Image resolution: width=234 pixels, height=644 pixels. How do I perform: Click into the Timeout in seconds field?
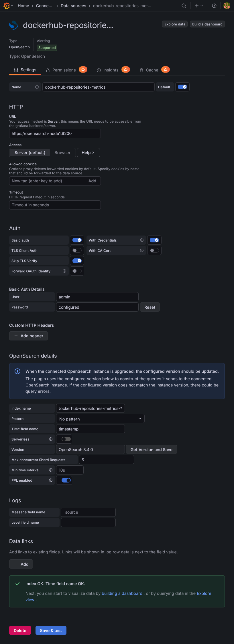point(55,205)
